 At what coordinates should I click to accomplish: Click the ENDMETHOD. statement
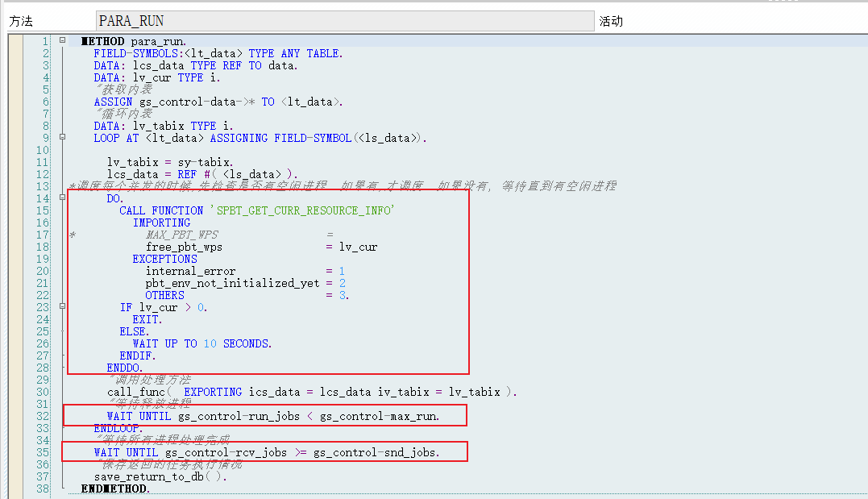point(115,489)
